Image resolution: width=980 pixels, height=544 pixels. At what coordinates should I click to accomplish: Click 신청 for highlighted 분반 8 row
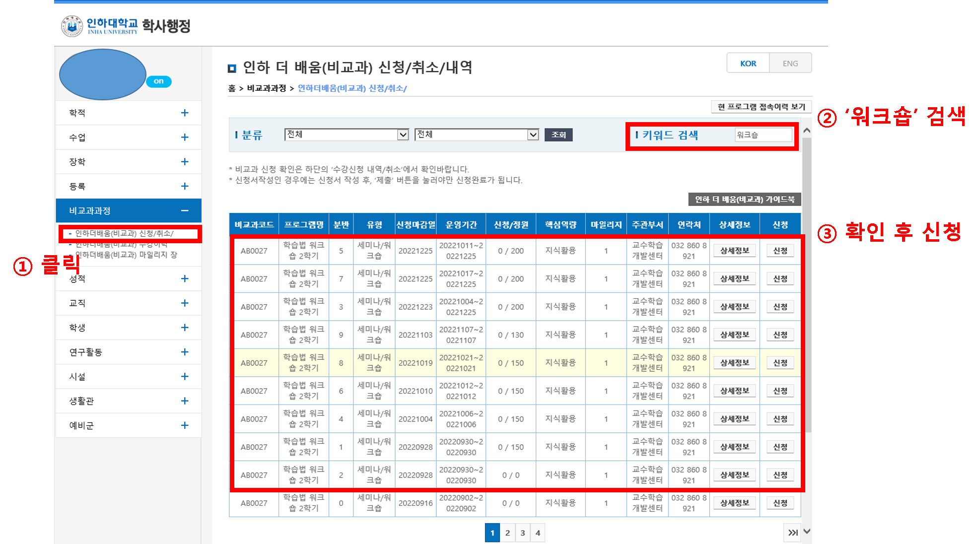780,363
